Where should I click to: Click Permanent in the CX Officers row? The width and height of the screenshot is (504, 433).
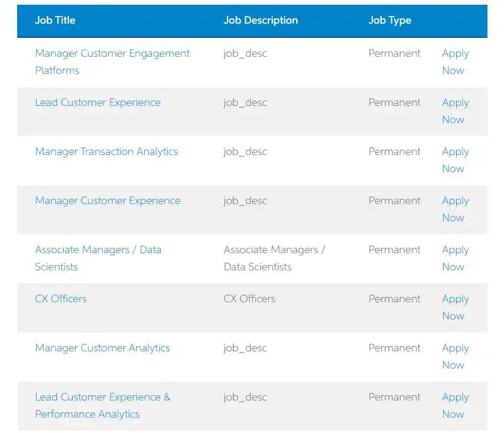tap(394, 299)
